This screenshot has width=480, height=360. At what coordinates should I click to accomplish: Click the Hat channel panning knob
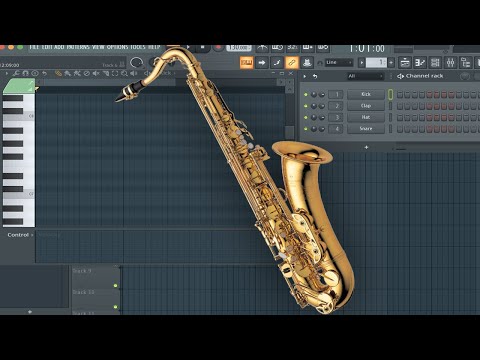pyautogui.click(x=314, y=117)
